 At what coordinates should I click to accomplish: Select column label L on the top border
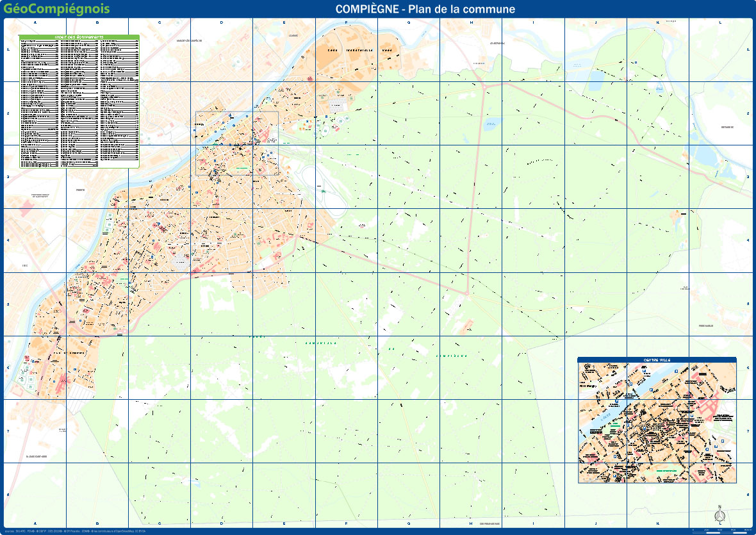(x=720, y=22)
